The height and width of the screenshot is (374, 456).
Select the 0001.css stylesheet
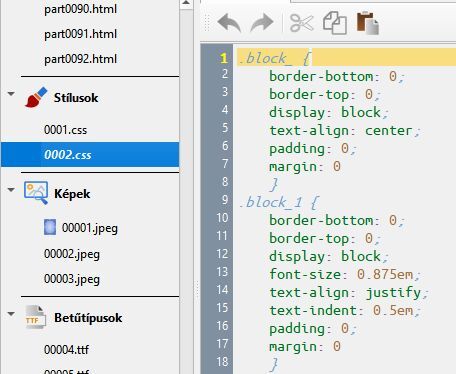pyautogui.click(x=65, y=130)
